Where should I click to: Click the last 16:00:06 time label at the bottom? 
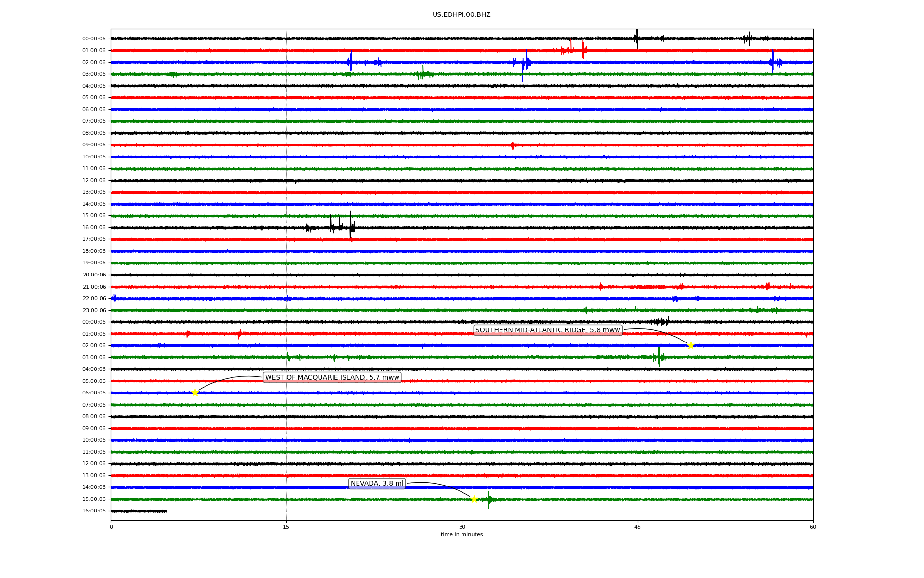[x=94, y=511]
